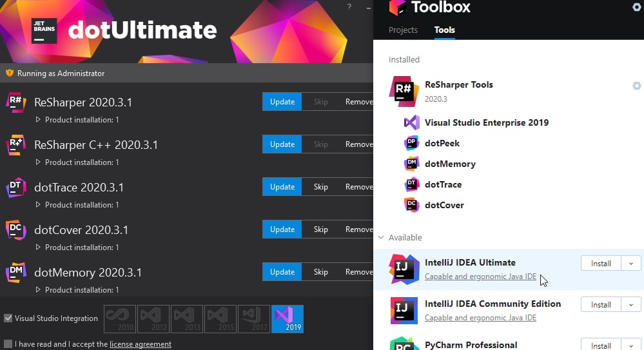
Task: Click the dotTrace icon in dotUltimate installer
Action: 16,188
